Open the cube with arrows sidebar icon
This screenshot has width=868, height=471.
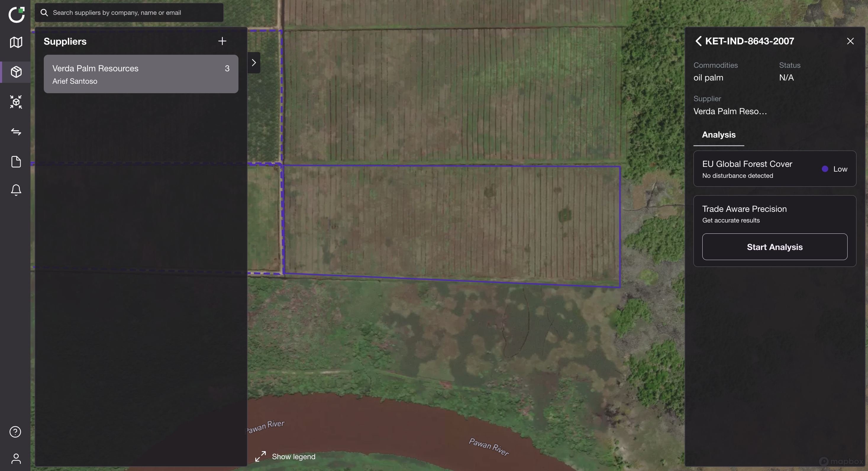click(x=16, y=102)
